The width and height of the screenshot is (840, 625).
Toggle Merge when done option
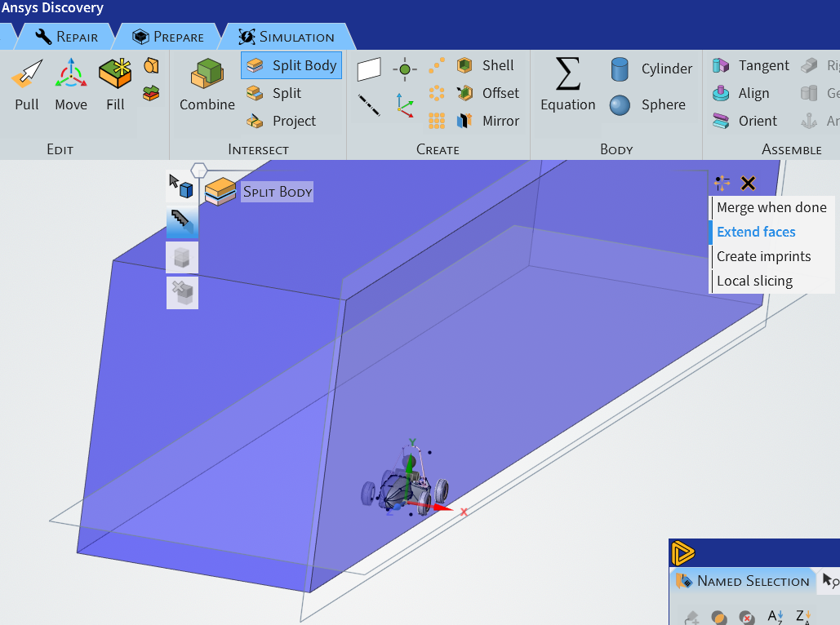coord(771,208)
